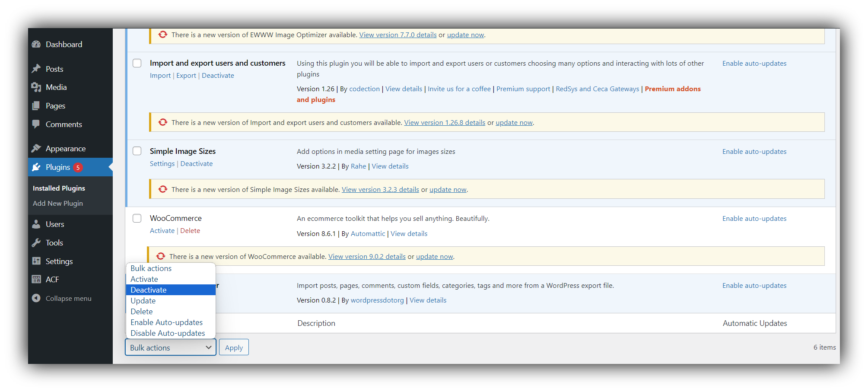
Task: Click the Apply button
Action: click(234, 347)
